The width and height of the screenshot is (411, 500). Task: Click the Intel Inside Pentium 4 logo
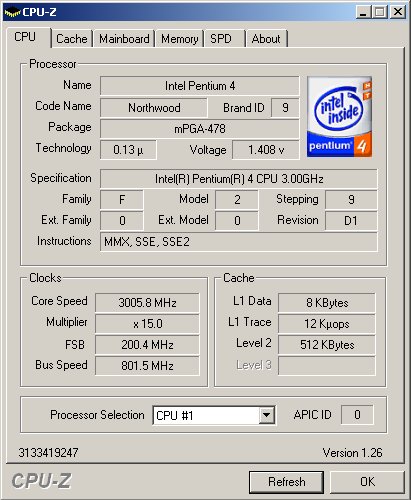pyautogui.click(x=339, y=117)
